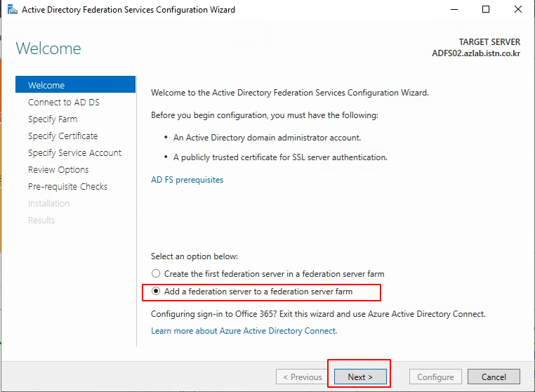535x392 pixels.
Task: Click the 'Configuring sign-in to Office 365?' text
Action: pyautogui.click(x=214, y=314)
